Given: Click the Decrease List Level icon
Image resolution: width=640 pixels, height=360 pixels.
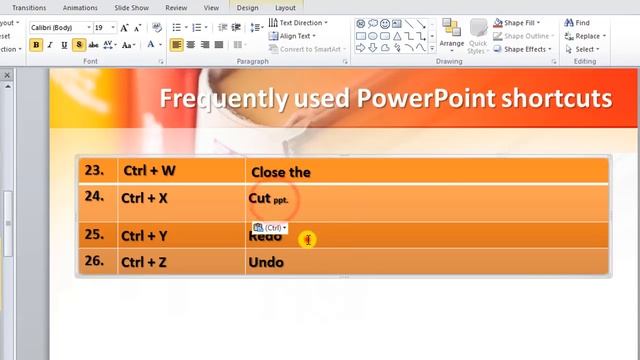Looking at the screenshot, I should [222, 27].
